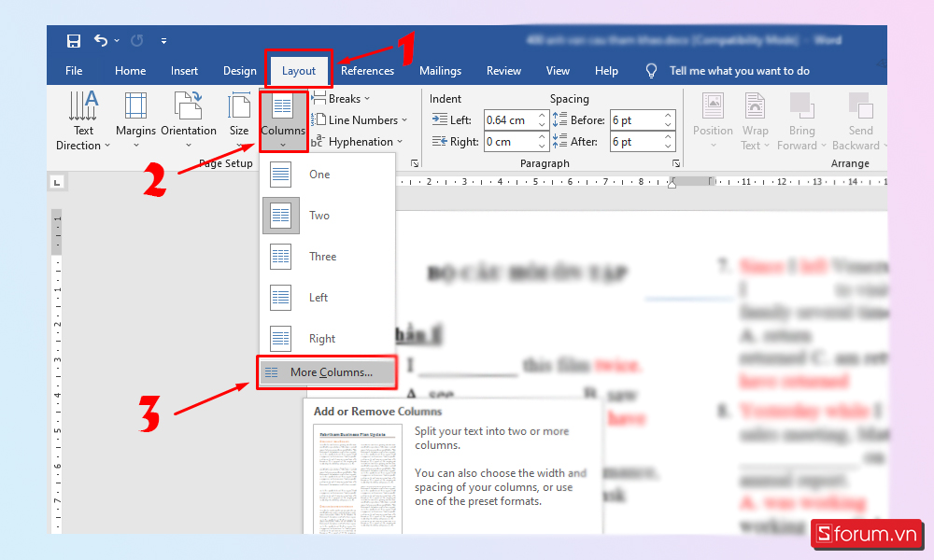934x560 pixels.
Task: Open the Line Numbers dropdown
Action: click(x=360, y=120)
